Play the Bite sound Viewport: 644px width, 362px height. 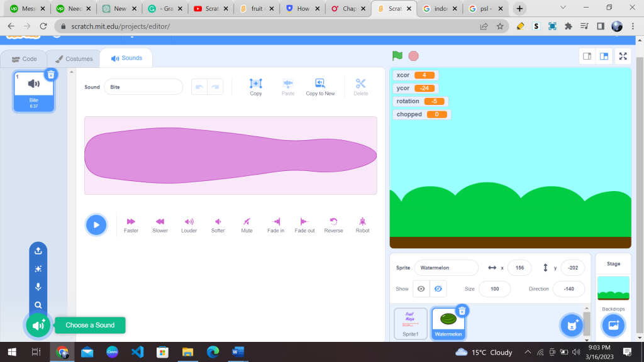coord(96,224)
